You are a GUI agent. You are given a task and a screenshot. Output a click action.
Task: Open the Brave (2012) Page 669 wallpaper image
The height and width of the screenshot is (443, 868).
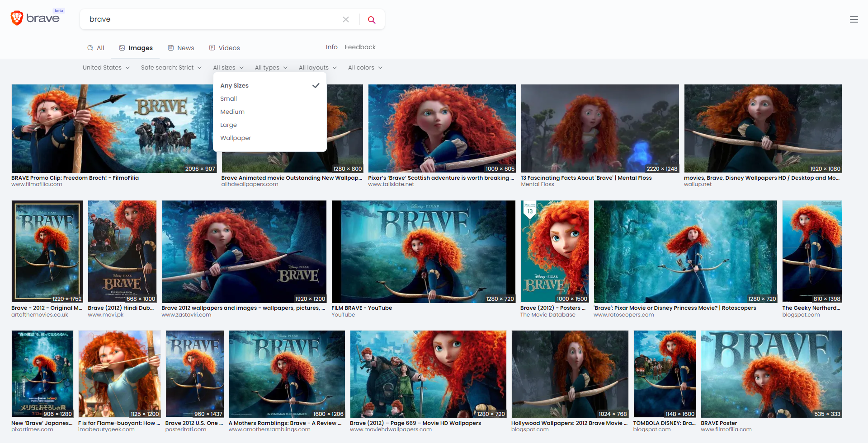coord(428,374)
